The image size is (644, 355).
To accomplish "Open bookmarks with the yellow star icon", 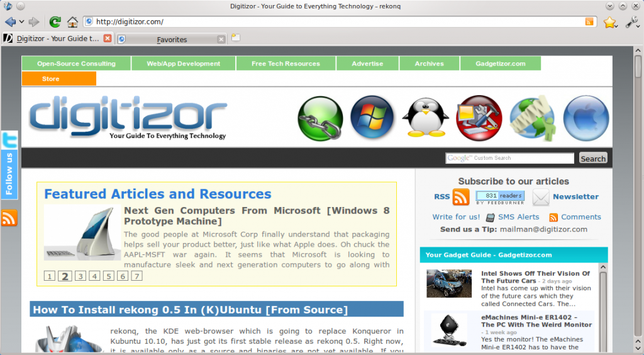I will click(x=609, y=23).
